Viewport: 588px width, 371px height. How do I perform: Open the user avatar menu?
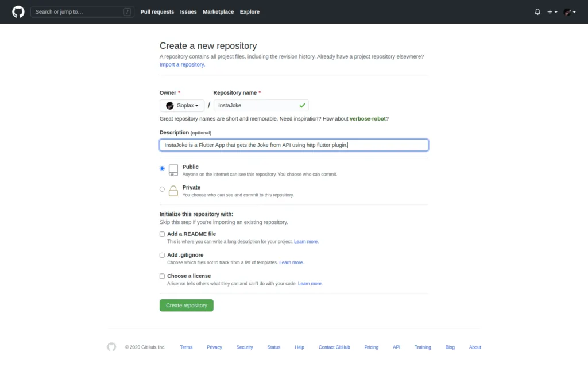(570, 12)
